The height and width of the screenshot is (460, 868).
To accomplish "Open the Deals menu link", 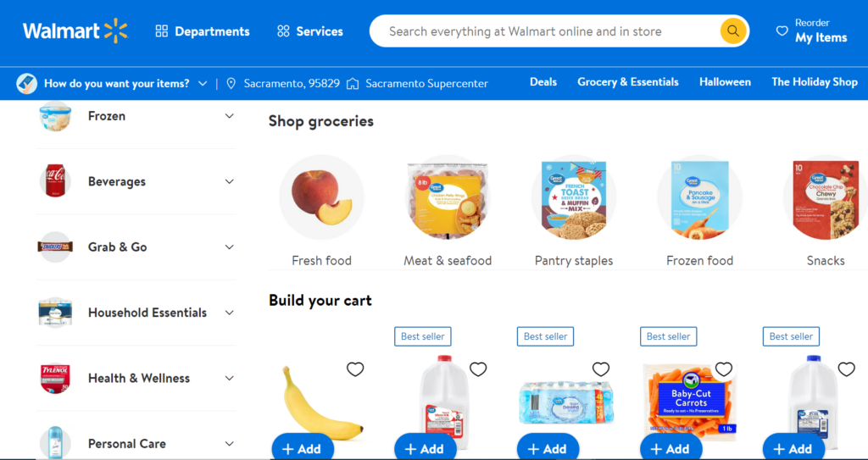I will pyautogui.click(x=543, y=82).
